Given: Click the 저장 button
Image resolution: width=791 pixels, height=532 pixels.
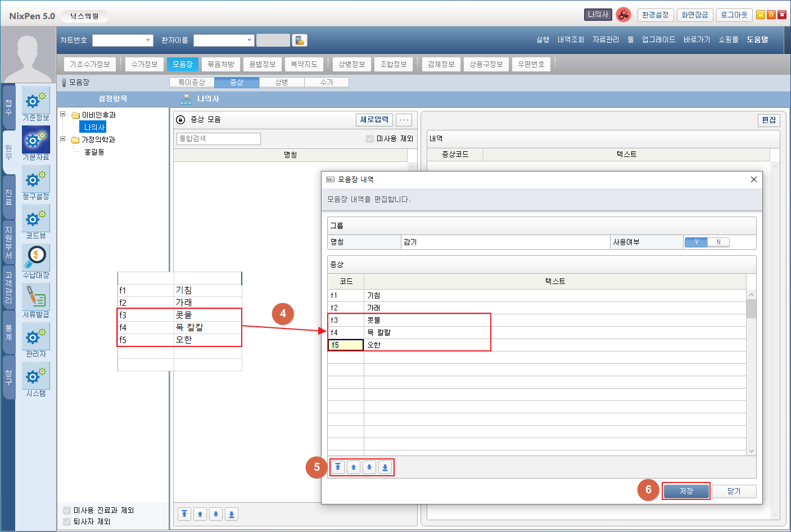Looking at the screenshot, I should pyautogui.click(x=686, y=492).
